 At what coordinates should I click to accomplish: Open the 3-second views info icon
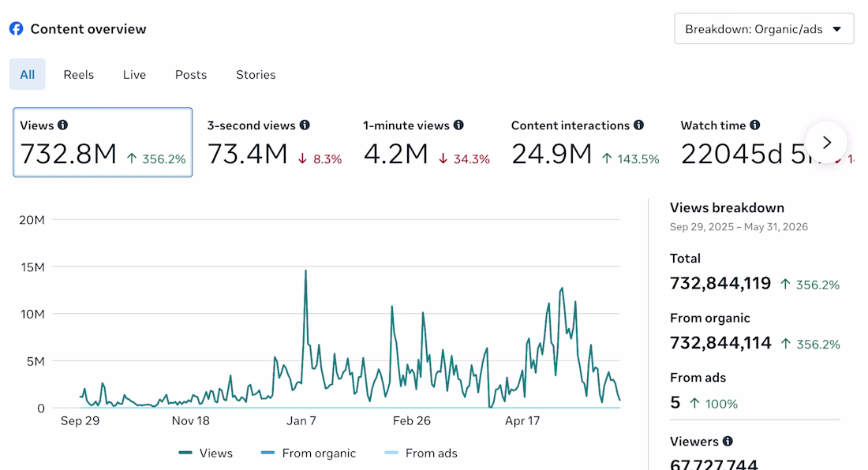[305, 125]
